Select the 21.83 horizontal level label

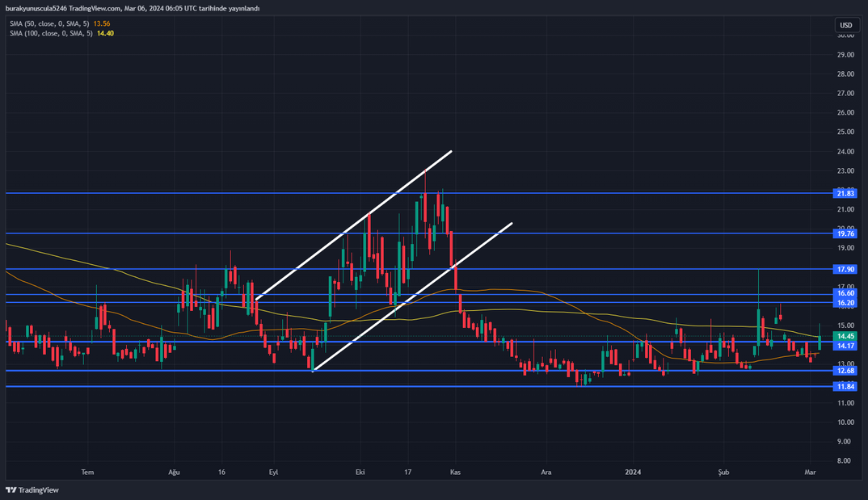[x=845, y=193]
